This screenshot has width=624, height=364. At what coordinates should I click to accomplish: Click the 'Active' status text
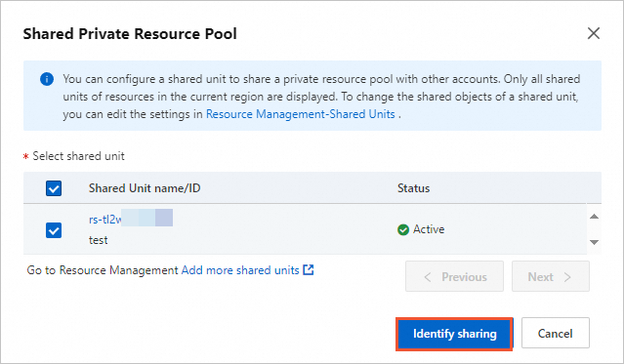pos(429,229)
